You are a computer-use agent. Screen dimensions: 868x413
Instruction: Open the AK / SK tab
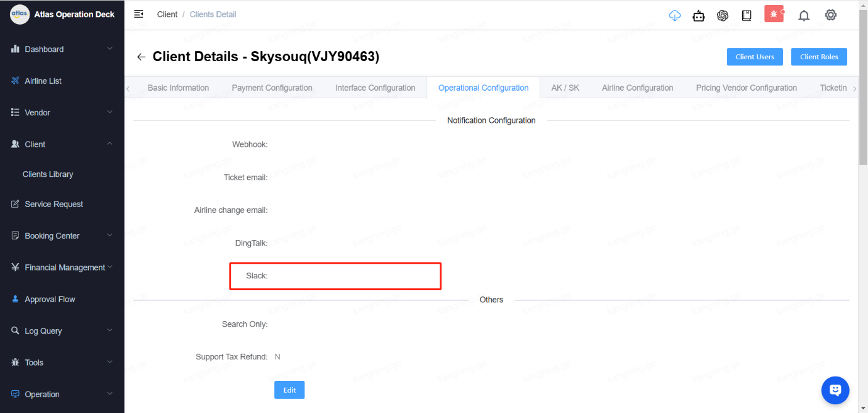(x=565, y=88)
